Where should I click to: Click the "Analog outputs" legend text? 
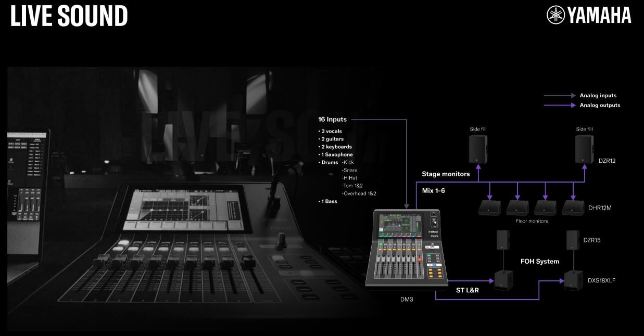[x=600, y=105]
